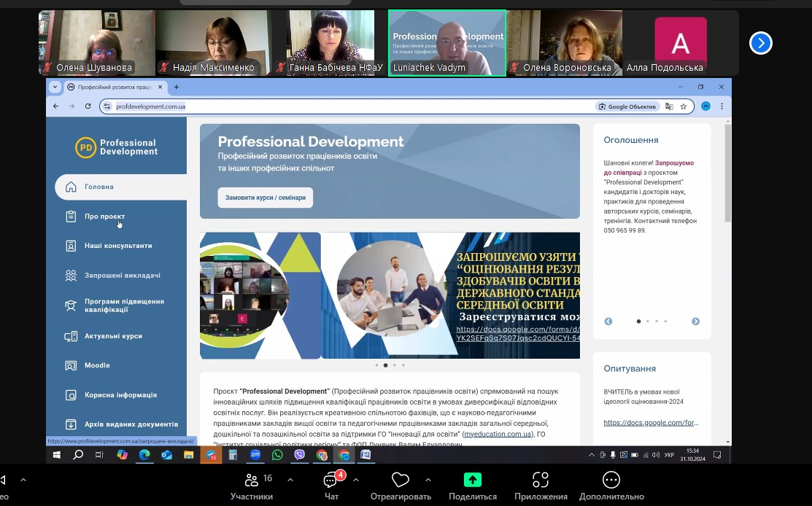This screenshot has width=812, height=506.
Task: Open Дополнительно in the Zoom toolbar
Action: (x=611, y=486)
